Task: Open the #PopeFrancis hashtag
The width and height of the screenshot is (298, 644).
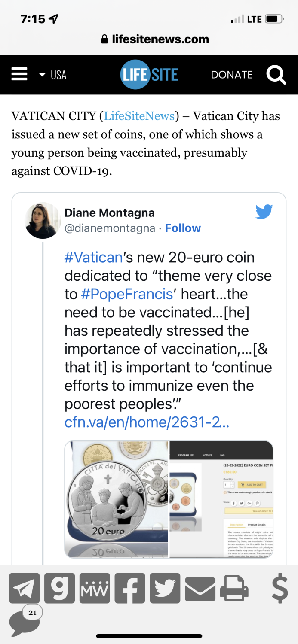Action: [x=126, y=294]
